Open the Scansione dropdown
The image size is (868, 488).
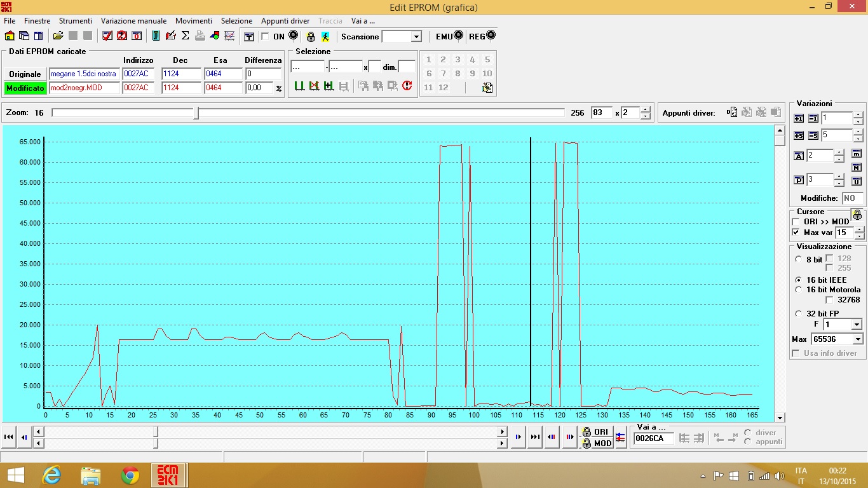click(x=416, y=37)
